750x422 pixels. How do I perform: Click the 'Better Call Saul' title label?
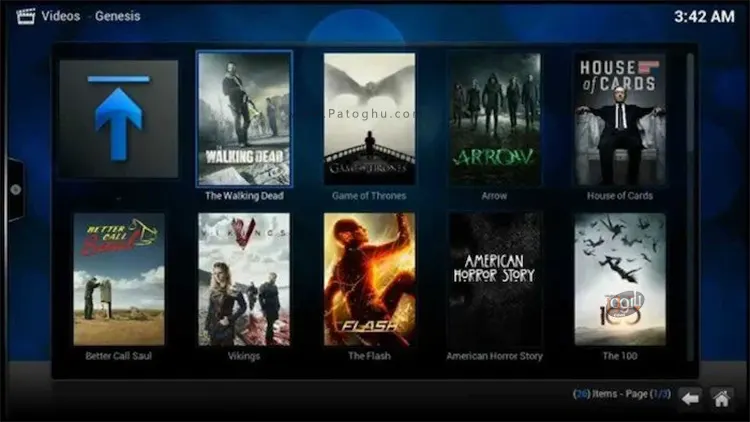119,356
